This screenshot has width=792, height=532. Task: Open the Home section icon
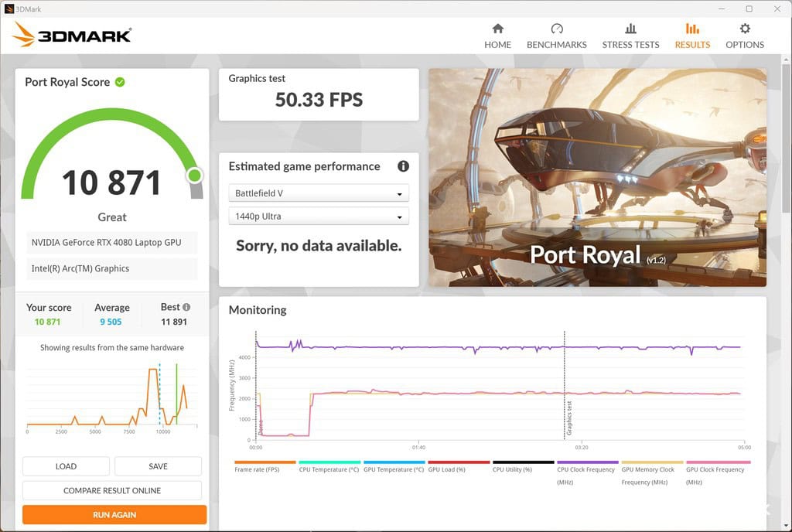(497, 29)
